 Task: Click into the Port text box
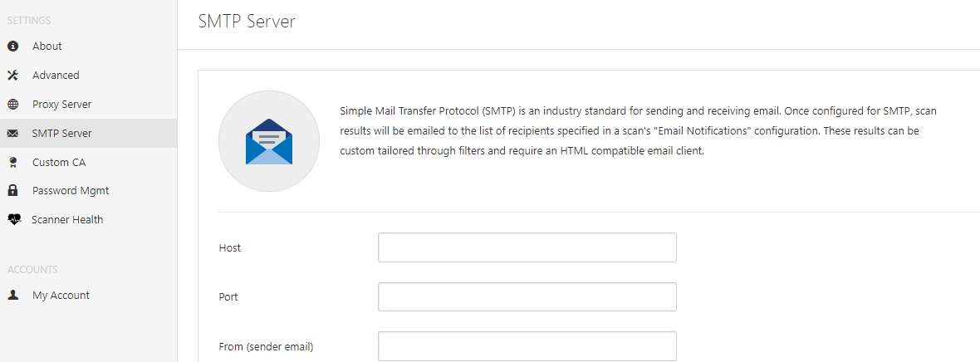(527, 296)
